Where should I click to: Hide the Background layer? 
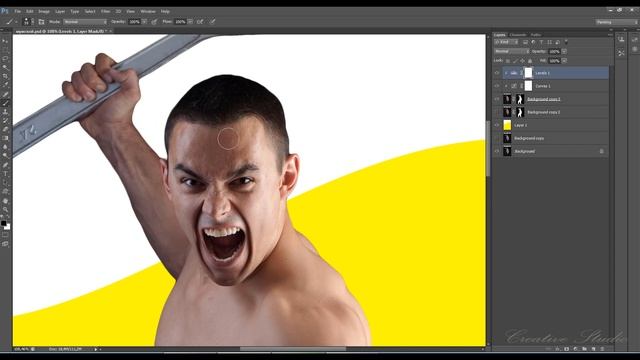497,151
